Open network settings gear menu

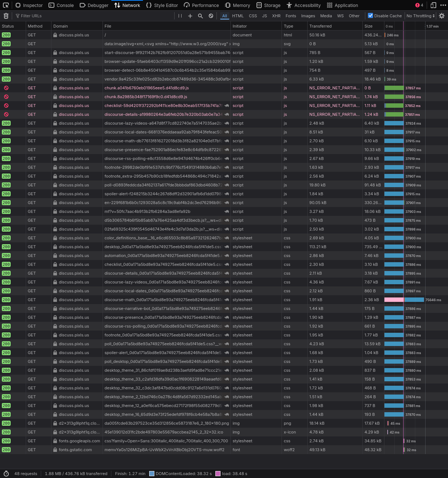click(442, 16)
